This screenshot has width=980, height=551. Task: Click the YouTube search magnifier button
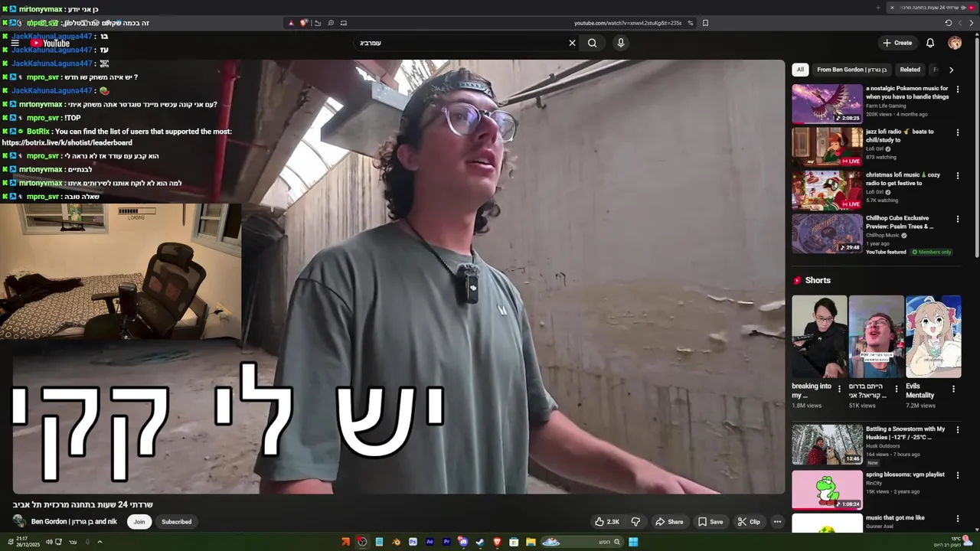(x=592, y=43)
